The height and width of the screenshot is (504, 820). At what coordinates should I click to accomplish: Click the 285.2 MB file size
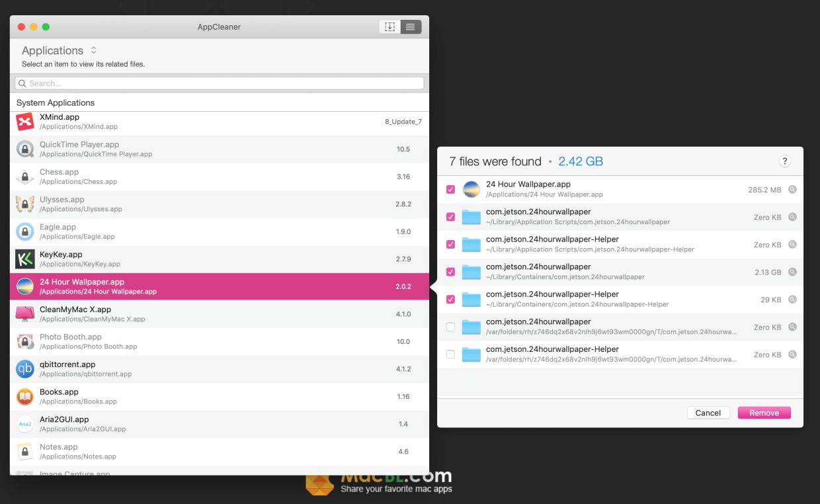(764, 190)
